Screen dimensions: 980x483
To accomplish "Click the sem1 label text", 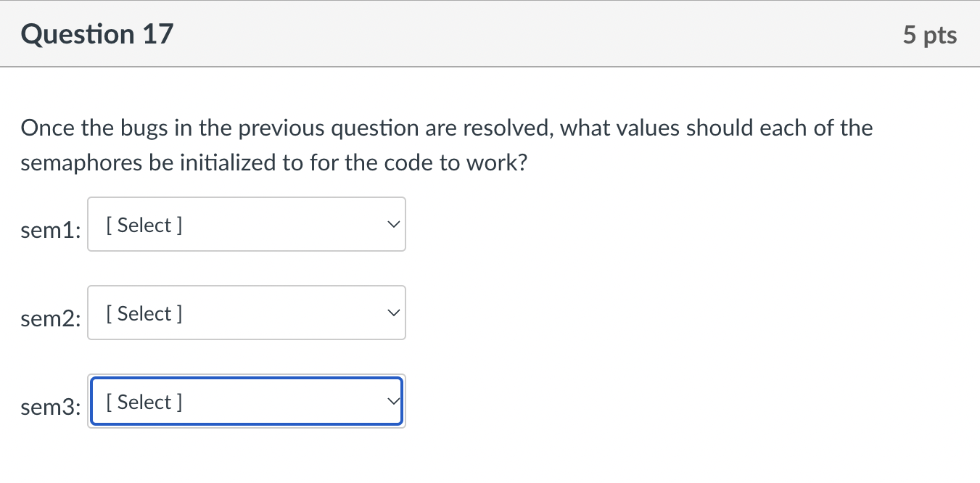I will click(50, 230).
